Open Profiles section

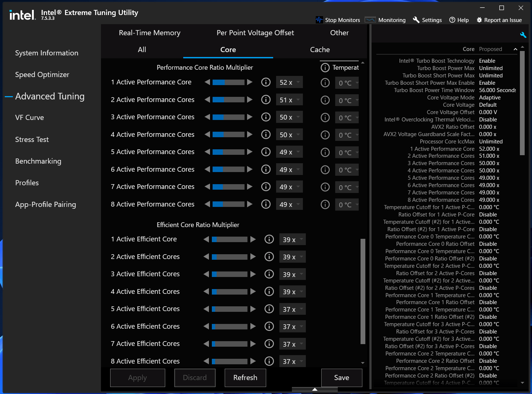coord(27,183)
